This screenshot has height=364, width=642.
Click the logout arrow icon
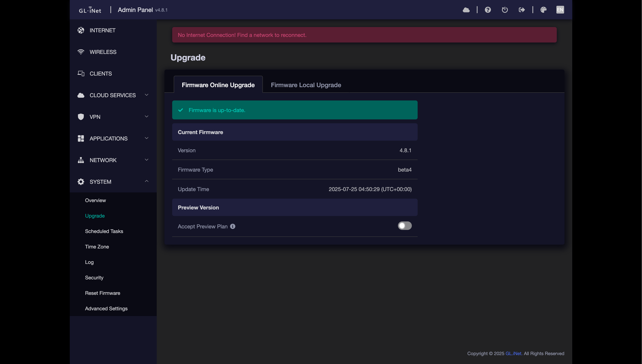521,10
